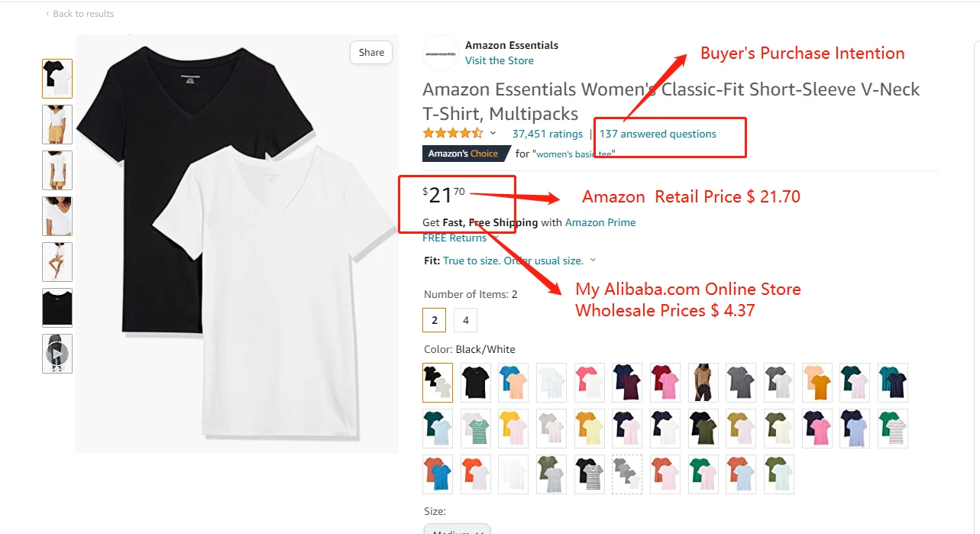Open the women's basic tee category link
This screenshot has height=534, width=980.
574,154
